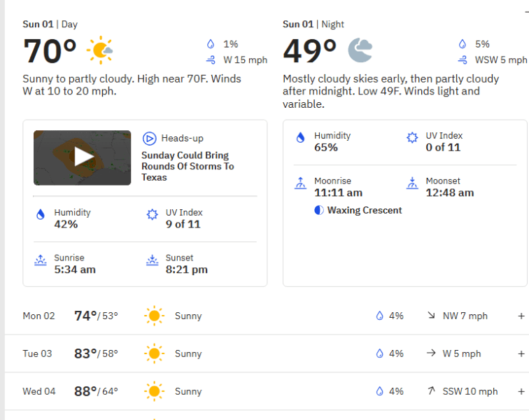Select the Sun 01 Day heading
Viewport: 529px width, 420px height.
click(x=50, y=24)
